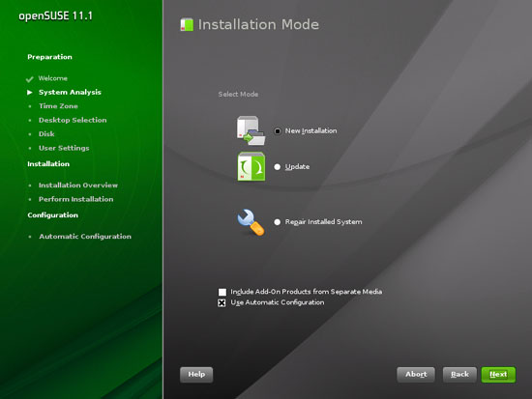Viewport: 532px width, 399px height.
Task: Enable Include Add-On Products from Separate Media
Action: pyautogui.click(x=222, y=292)
